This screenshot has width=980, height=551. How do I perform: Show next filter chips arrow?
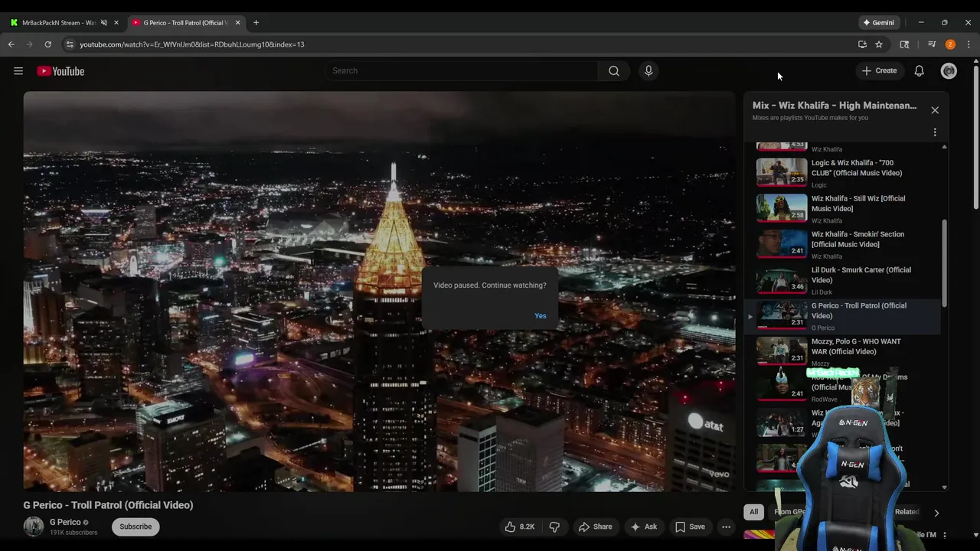(936, 513)
